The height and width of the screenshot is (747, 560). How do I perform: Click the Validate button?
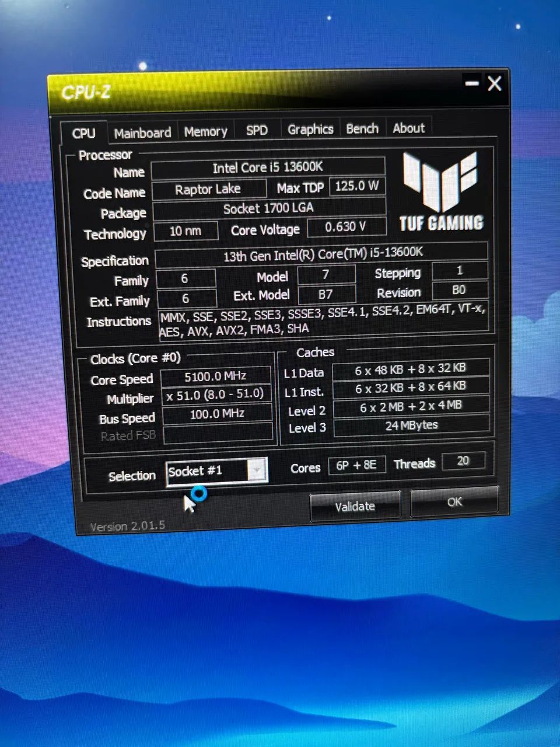[355, 506]
